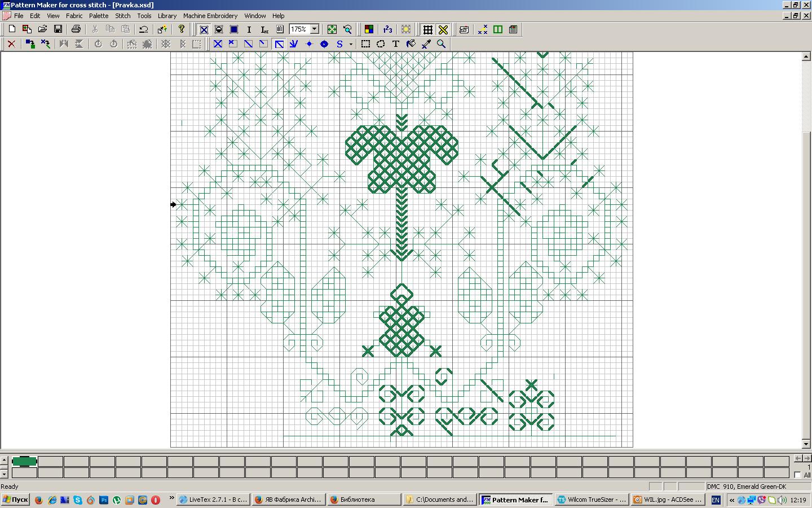This screenshot has height=508, width=812.
Task: Click the palette scroll up arrow
Action: pos(4,460)
